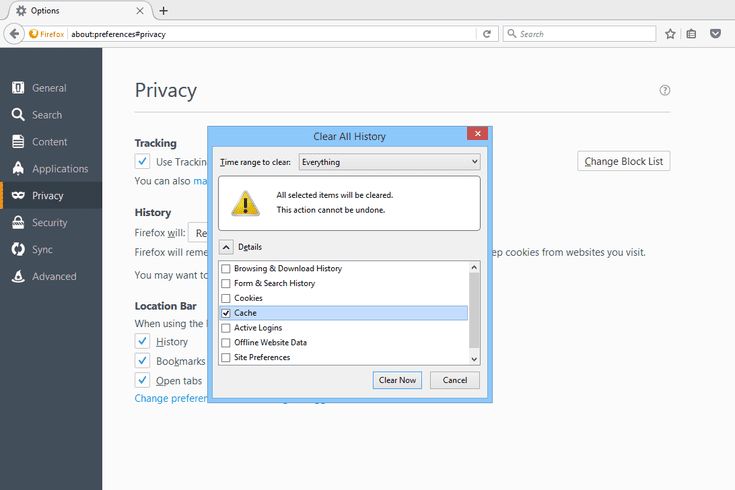The height and width of the screenshot is (490, 735).
Task: Click the Cancel button
Action: [455, 380]
